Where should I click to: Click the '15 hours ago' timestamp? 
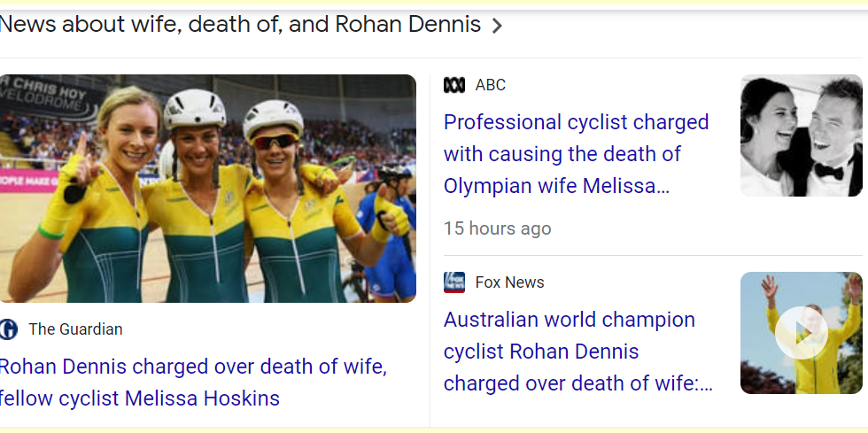pyautogui.click(x=497, y=228)
